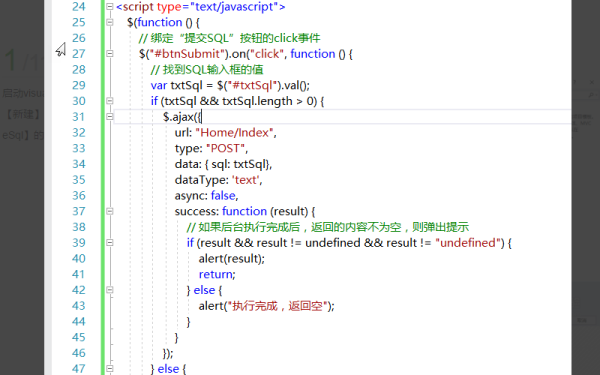This screenshot has height=375, width=600.
Task: Click the comment about binding 提交SQL button
Action: pos(230,38)
